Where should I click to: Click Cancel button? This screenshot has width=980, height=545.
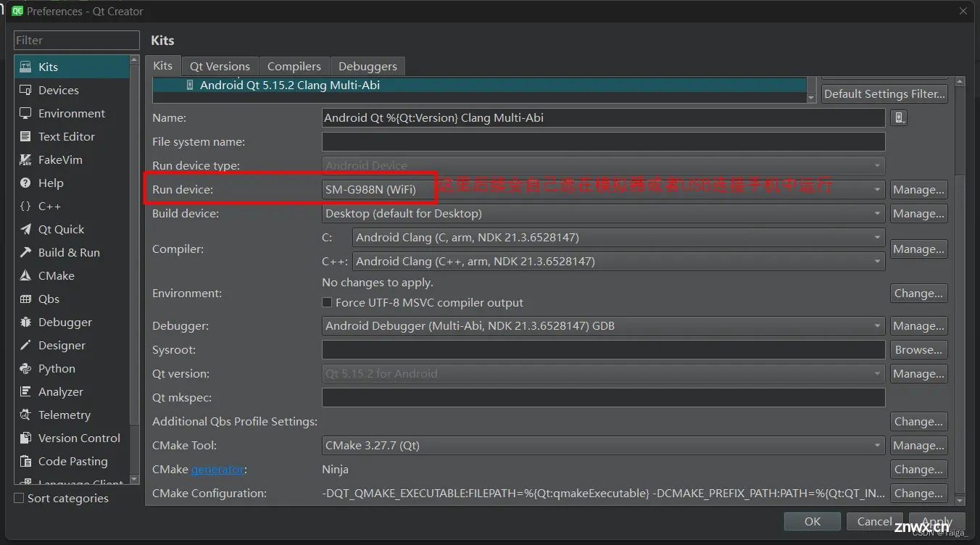pos(875,521)
